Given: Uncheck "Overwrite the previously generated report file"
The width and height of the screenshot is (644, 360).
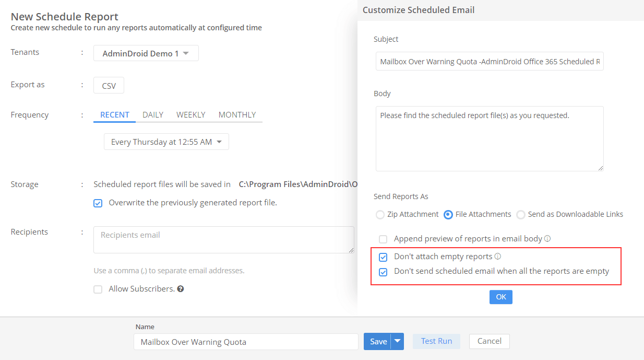Looking at the screenshot, I should [x=98, y=203].
